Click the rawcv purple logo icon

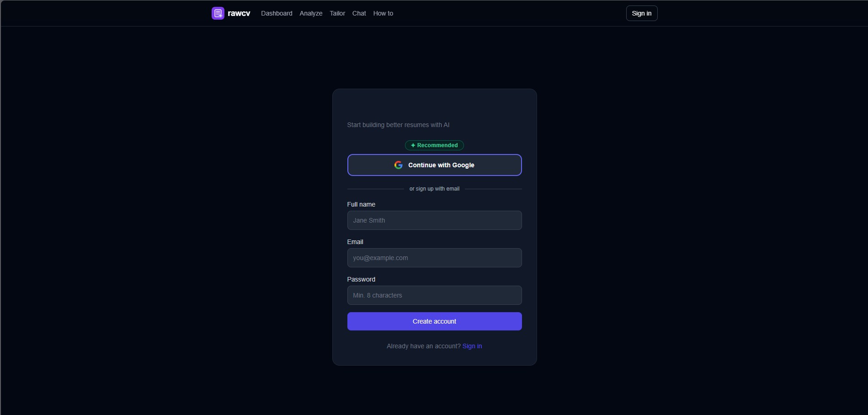pos(218,13)
